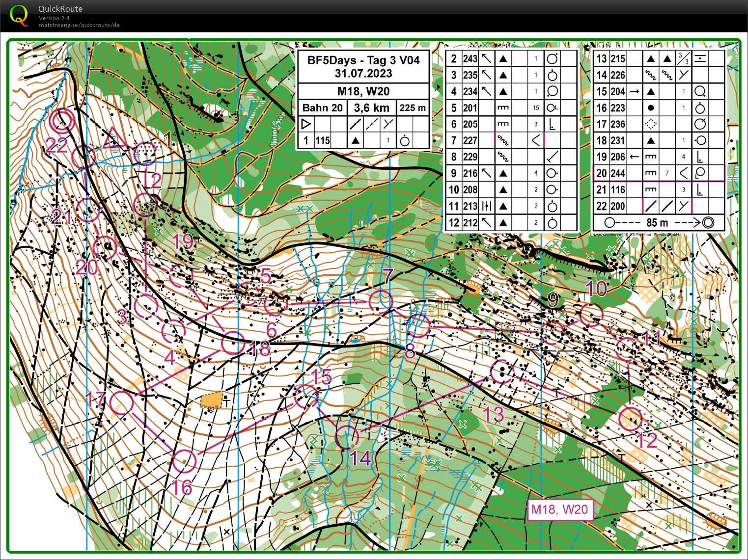Pick control circle 10 on the map
The image size is (748, 560).
coord(591,315)
